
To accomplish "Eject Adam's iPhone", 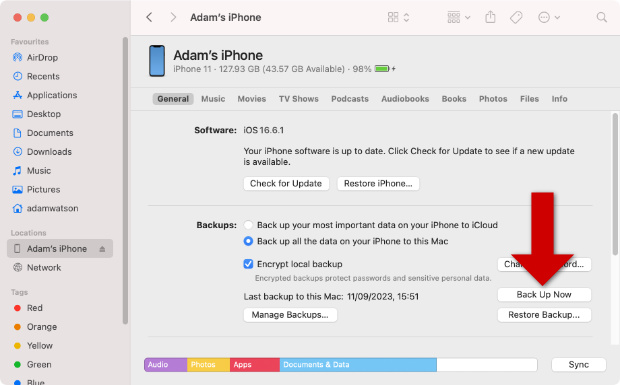I will click(x=102, y=249).
